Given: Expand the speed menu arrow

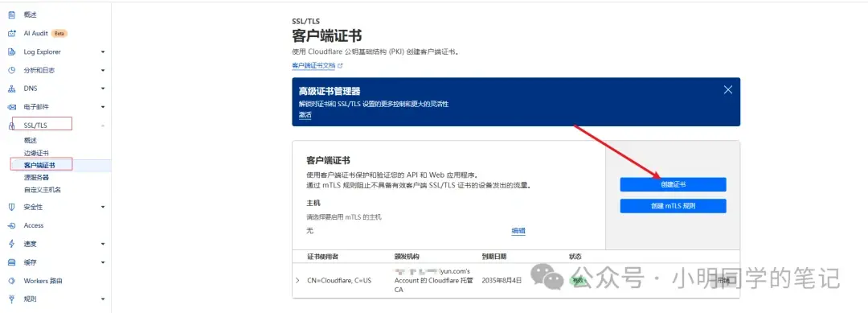Looking at the screenshot, I should pyautogui.click(x=103, y=244).
